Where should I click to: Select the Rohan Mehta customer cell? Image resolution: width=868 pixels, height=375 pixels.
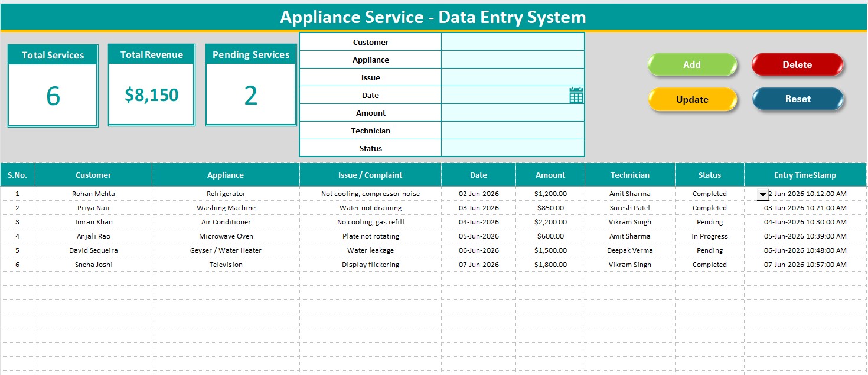(93, 194)
